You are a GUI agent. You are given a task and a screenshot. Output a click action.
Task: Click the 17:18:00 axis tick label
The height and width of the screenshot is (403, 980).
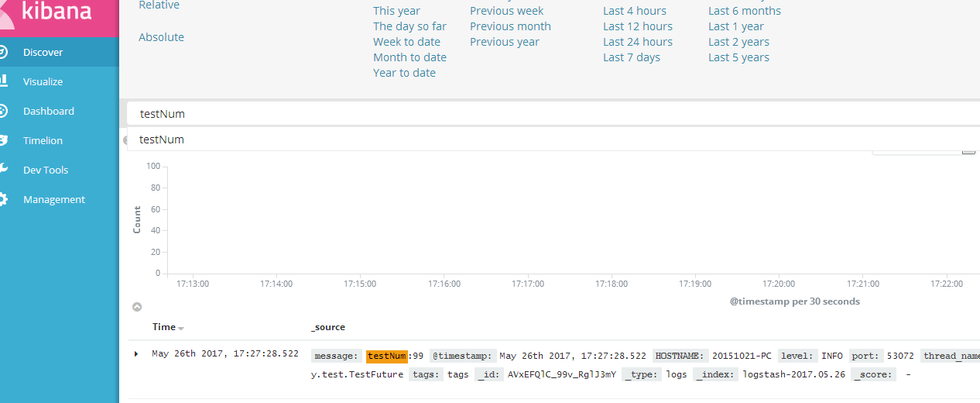[612, 284]
